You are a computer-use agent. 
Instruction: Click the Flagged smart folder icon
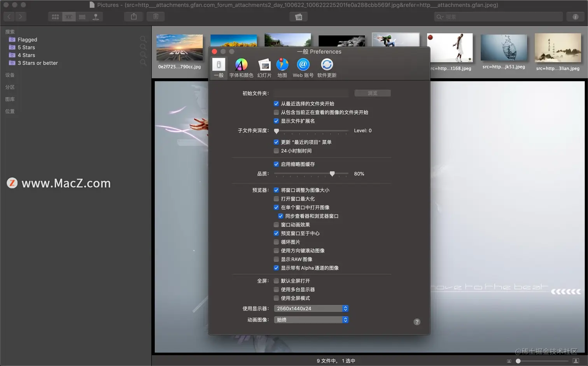12,40
